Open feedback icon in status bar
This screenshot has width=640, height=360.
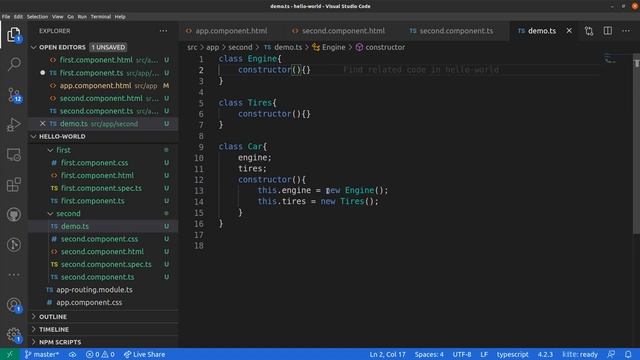coord(611,354)
